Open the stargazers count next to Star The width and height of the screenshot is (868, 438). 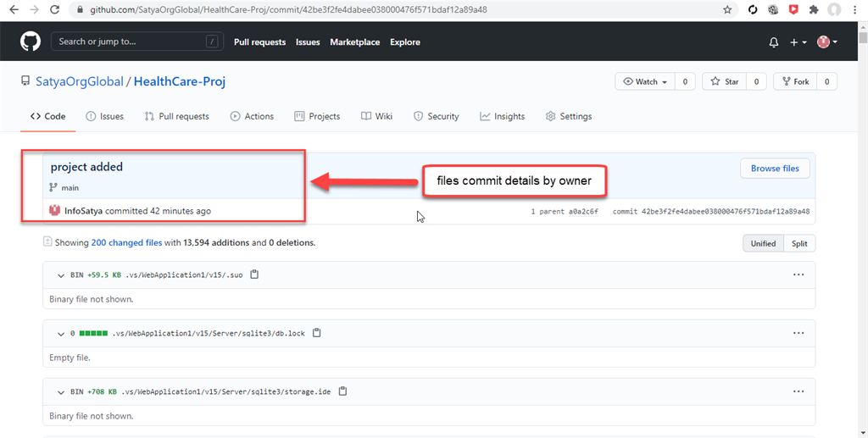pyautogui.click(x=756, y=81)
